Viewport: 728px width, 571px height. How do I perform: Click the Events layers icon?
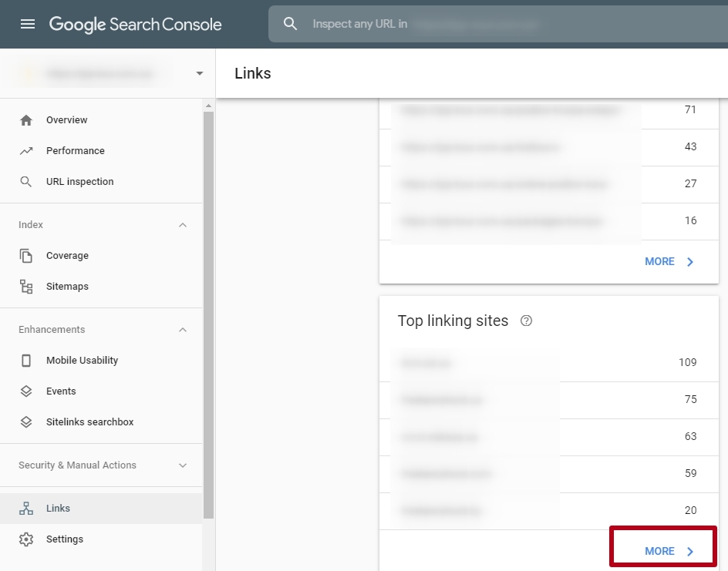point(26,391)
